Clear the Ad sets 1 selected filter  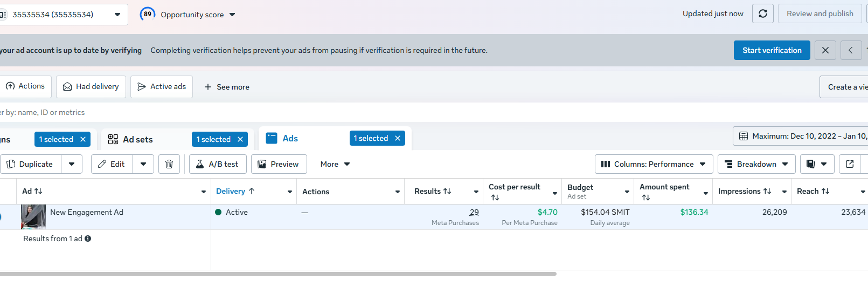(240, 139)
